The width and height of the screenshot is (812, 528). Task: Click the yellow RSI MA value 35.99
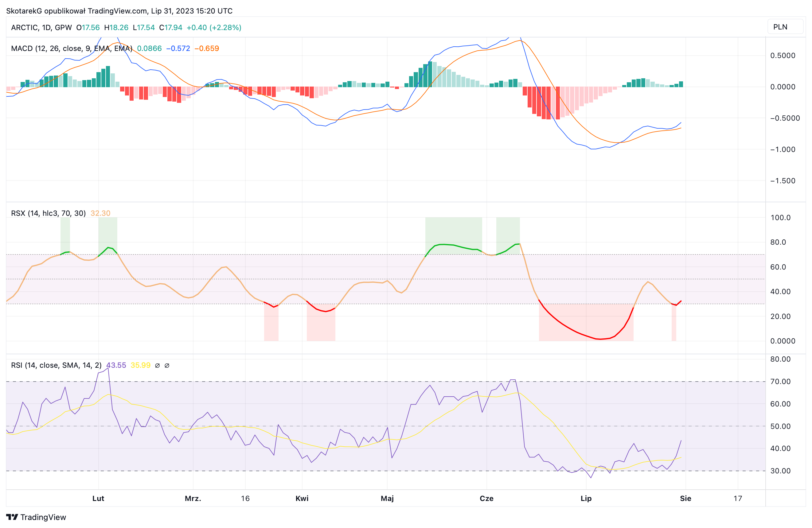[x=141, y=365]
